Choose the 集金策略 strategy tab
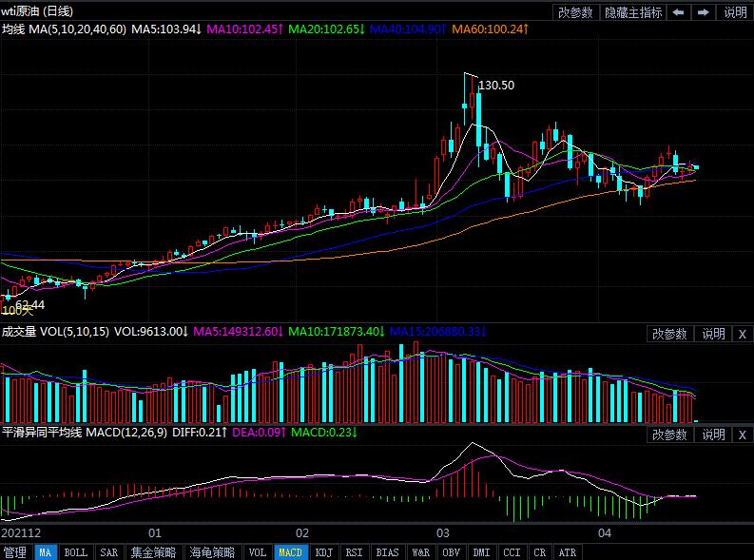This screenshot has height=560, width=754. (154, 552)
